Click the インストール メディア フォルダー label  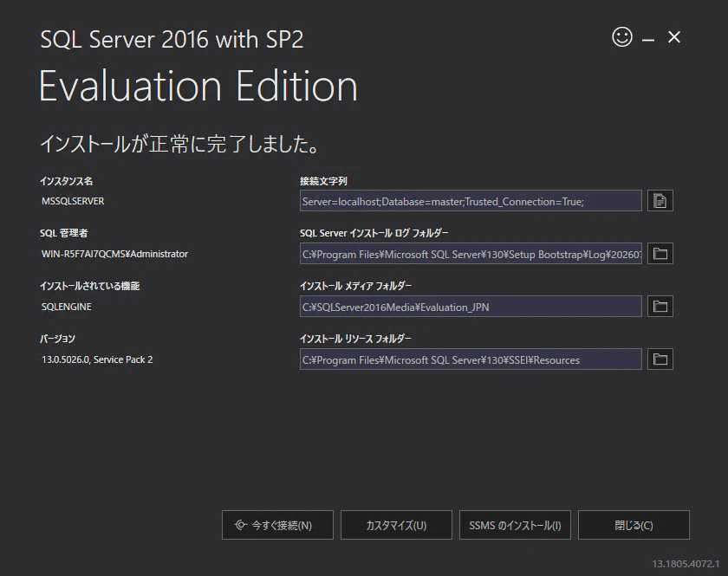point(355,286)
